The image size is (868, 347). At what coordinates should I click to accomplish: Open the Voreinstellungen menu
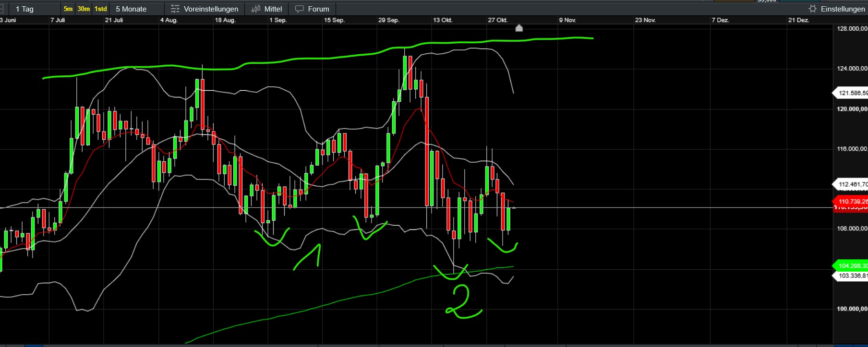point(205,9)
